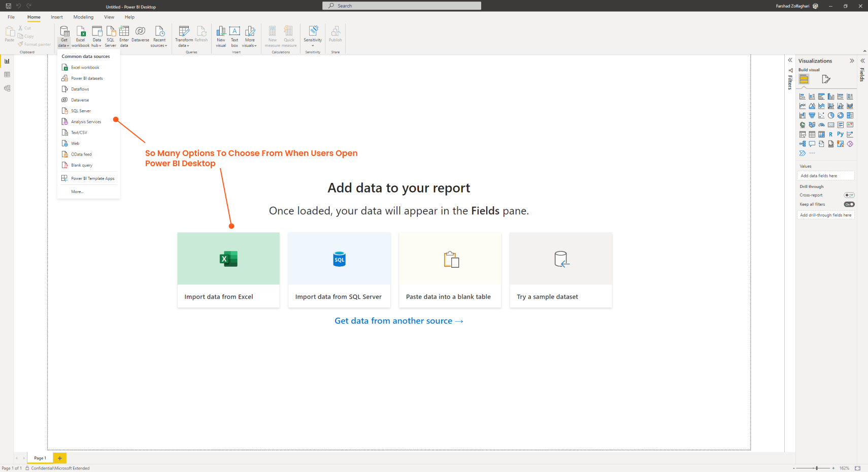Click Get data from another source link

pos(398,321)
